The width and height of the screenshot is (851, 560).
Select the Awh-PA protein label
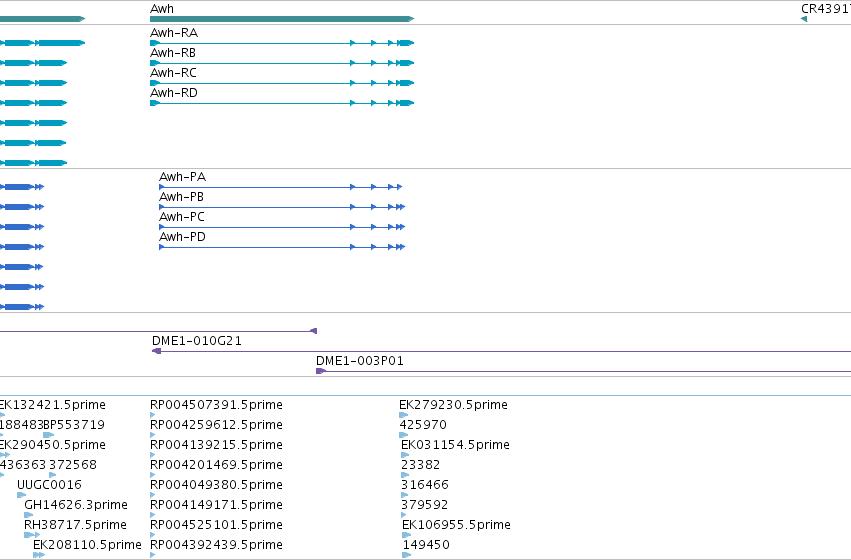pos(182,177)
